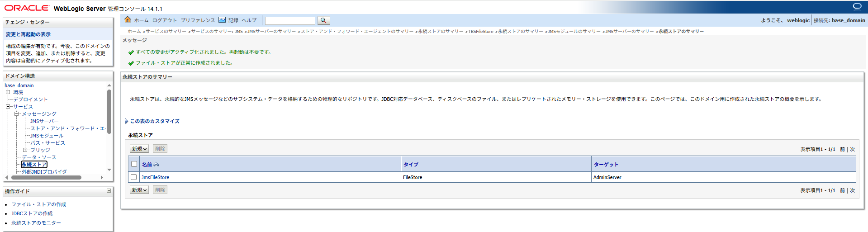This screenshot has height=232, width=868.
Task: Click the Home house icon
Action: (x=128, y=20)
